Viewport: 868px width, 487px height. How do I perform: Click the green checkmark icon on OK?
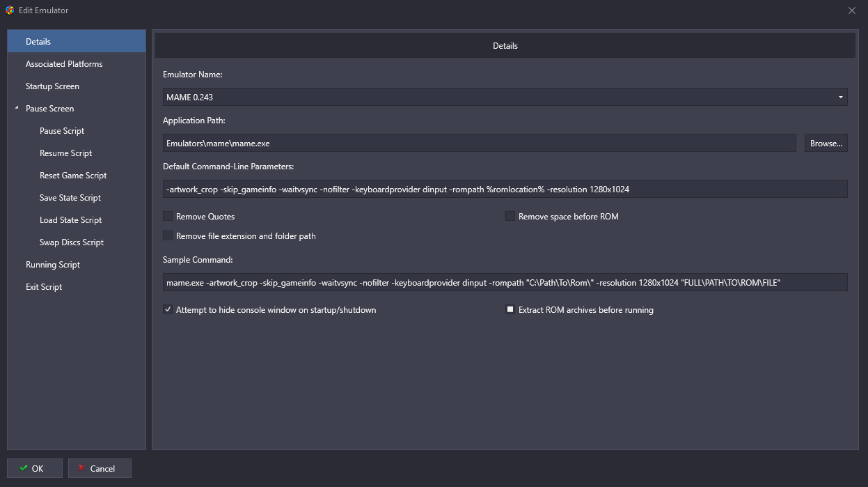(x=24, y=468)
